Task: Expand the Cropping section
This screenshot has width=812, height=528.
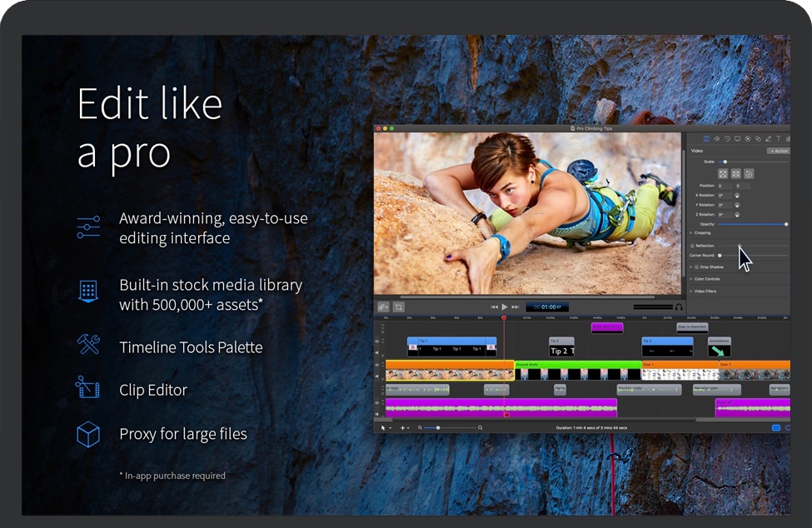Action: pyautogui.click(x=691, y=233)
